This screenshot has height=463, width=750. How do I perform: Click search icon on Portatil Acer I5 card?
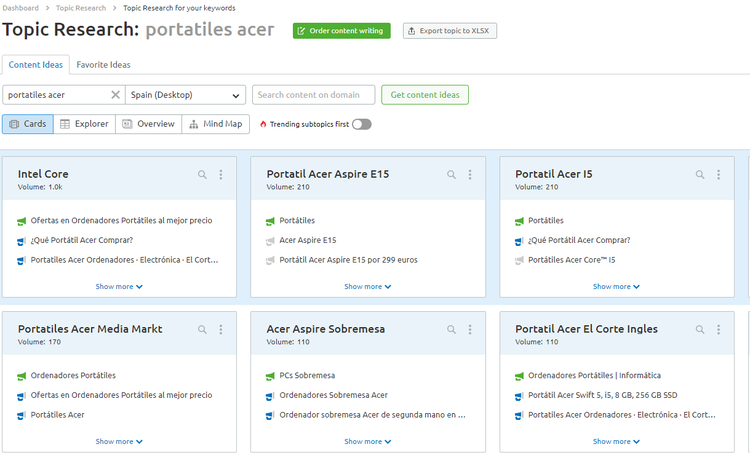[x=700, y=175]
